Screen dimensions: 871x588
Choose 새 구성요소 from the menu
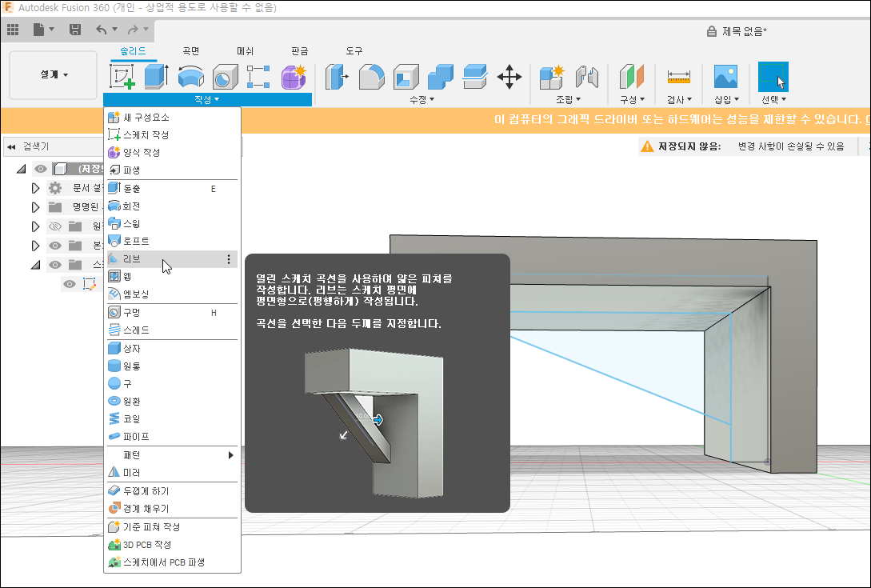(x=172, y=118)
